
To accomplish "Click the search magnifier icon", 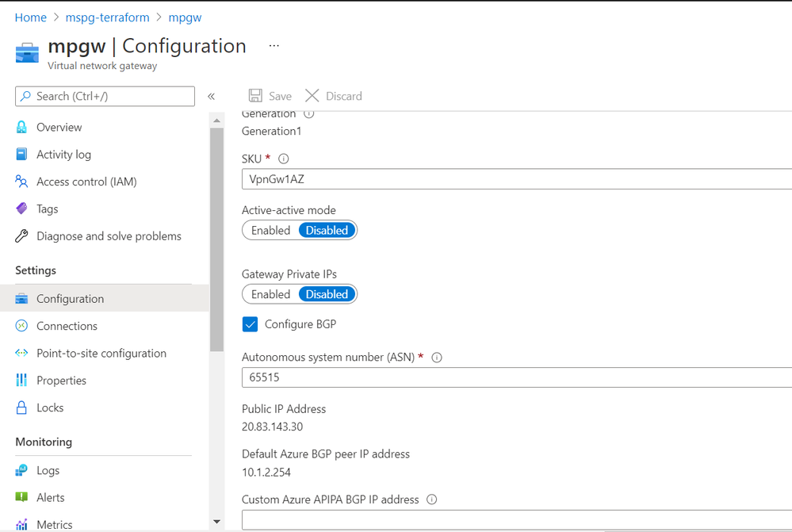I will click(25, 96).
